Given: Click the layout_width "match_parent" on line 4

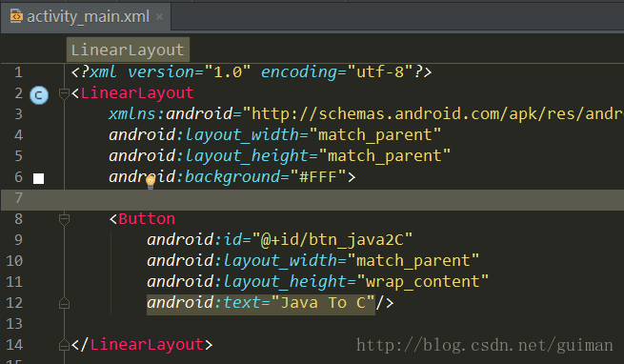Looking at the screenshot, I should pos(375,135).
